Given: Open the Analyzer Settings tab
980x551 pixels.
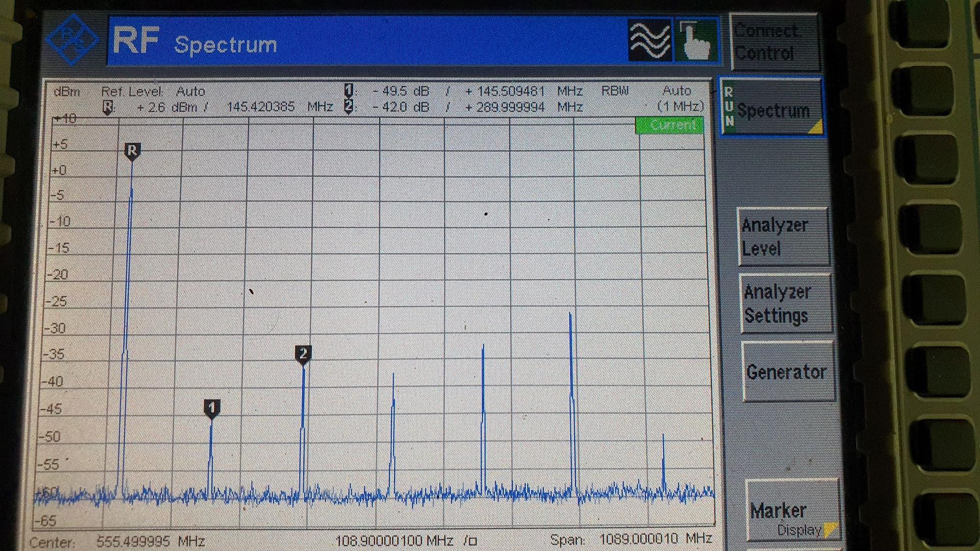Looking at the screenshot, I should tap(786, 304).
